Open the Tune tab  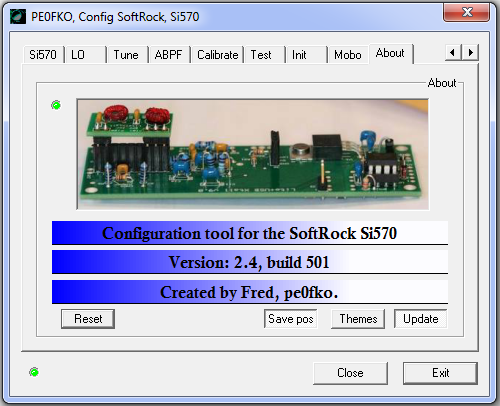(128, 55)
